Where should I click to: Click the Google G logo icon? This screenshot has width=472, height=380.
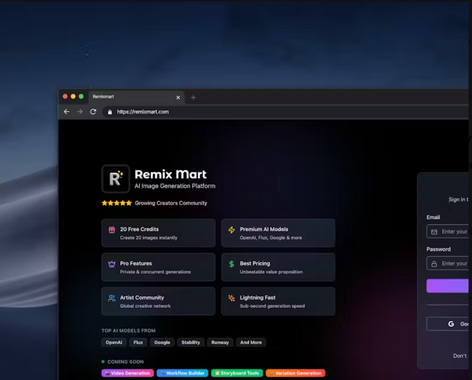pos(451,324)
